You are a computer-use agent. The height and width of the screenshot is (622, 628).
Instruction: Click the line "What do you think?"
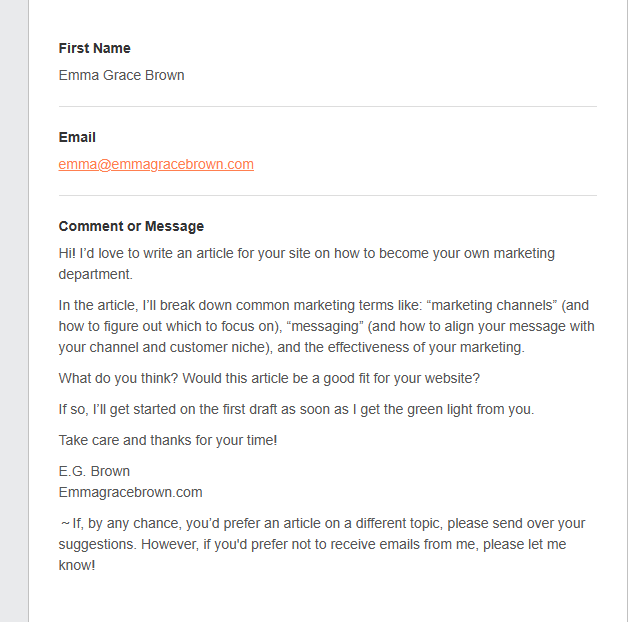269,379
